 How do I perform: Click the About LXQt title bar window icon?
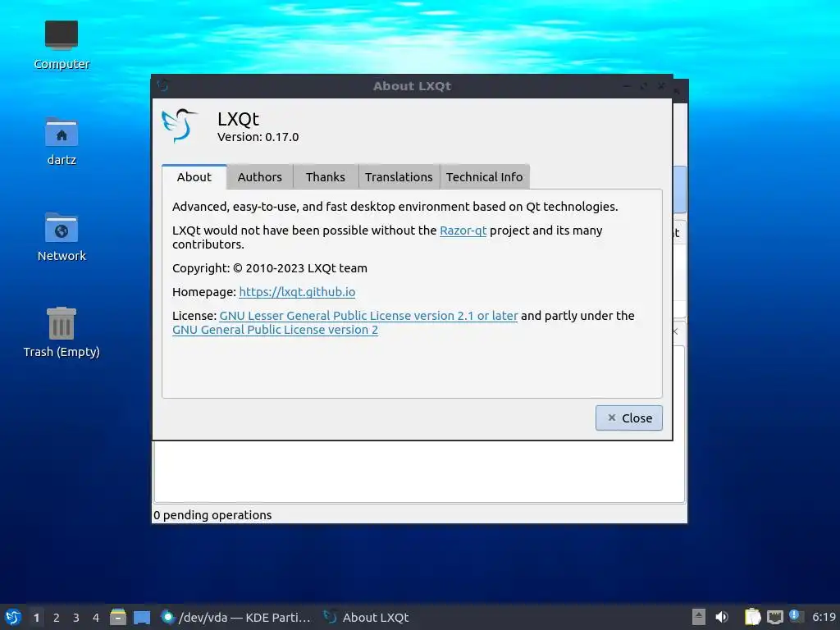[163, 85]
